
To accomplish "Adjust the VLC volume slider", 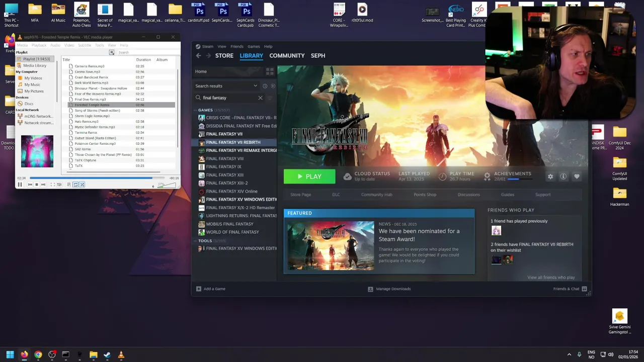I will pyautogui.click(x=167, y=186).
